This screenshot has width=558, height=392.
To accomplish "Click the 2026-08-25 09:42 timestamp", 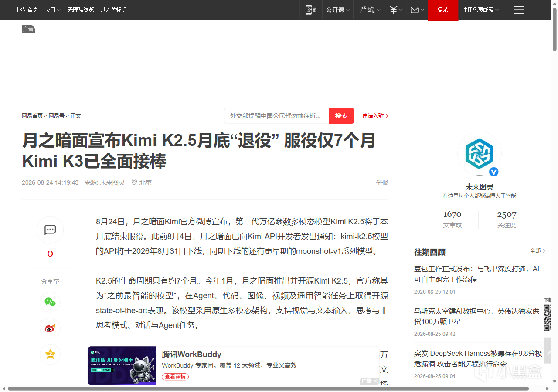I will [435, 334].
